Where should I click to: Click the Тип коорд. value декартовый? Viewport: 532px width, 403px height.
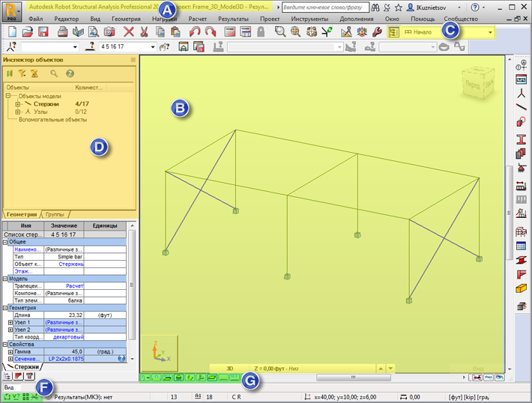point(64,337)
